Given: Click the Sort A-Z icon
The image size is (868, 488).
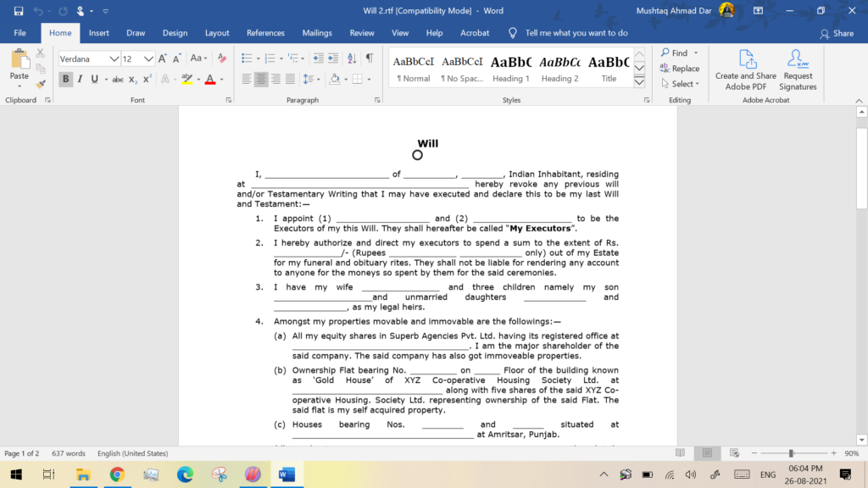Looking at the screenshot, I should (x=352, y=58).
